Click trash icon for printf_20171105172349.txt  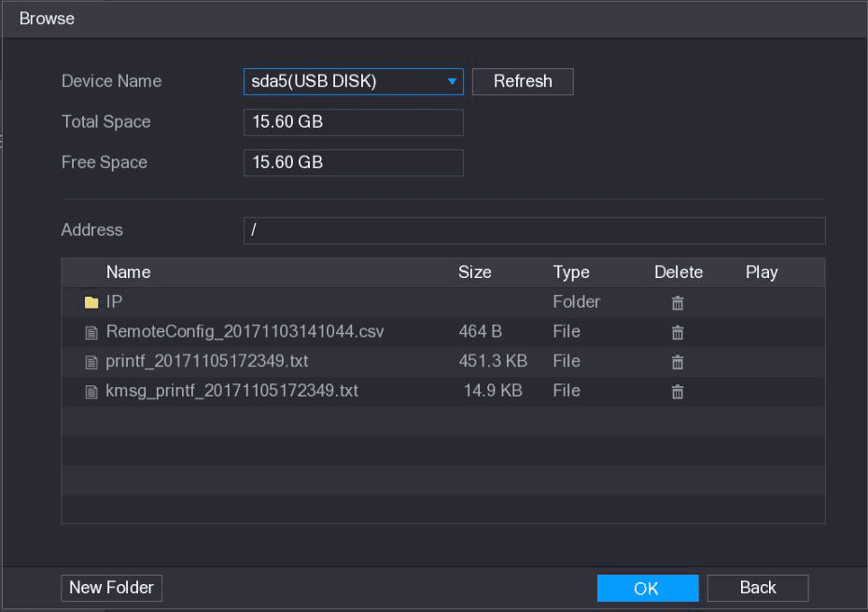pyautogui.click(x=677, y=362)
